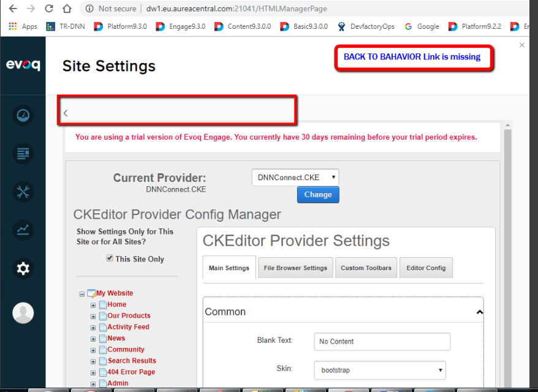
Task: Select the content pages icon in left sidebar
Action: [23, 153]
